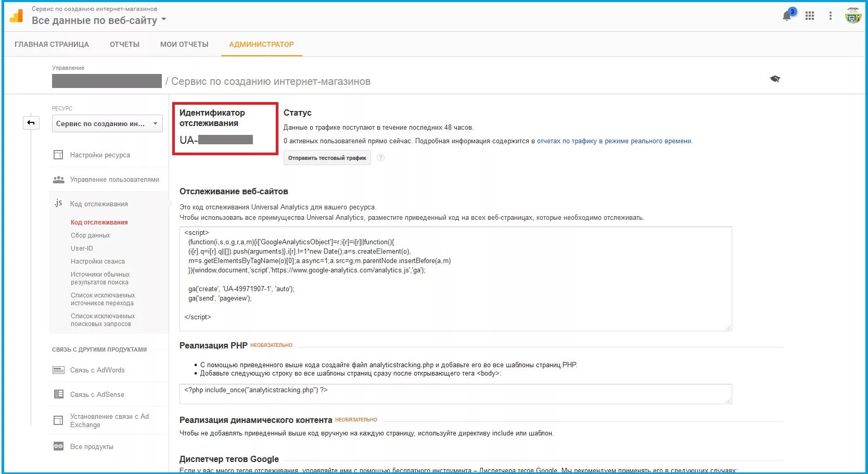This screenshot has width=868, height=474.
Task: Click the property settings icon beside Настройки ресурса
Action: tap(58, 155)
